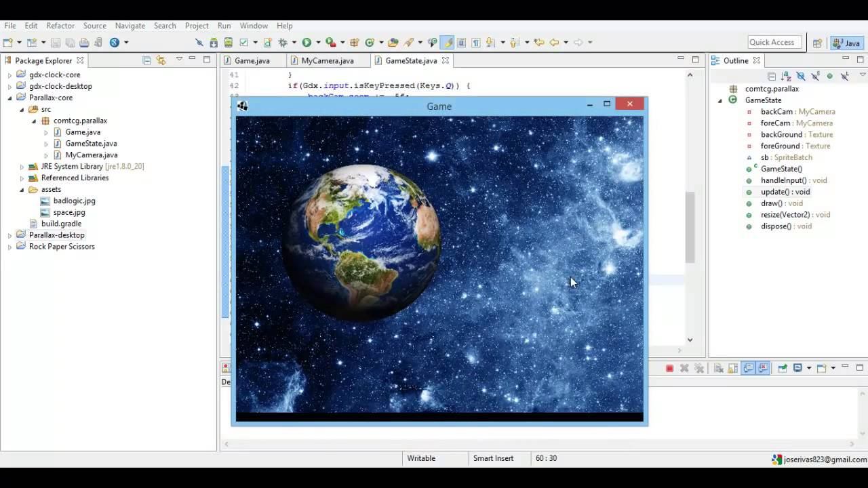Screen dimensions: 868x488
Task: Open the Project menu
Action: [197, 26]
